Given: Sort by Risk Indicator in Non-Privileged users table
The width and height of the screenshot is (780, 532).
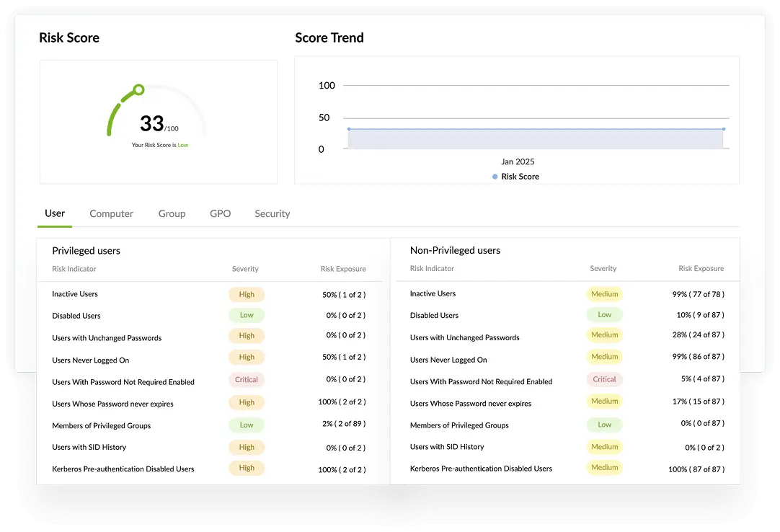Looking at the screenshot, I should [432, 268].
